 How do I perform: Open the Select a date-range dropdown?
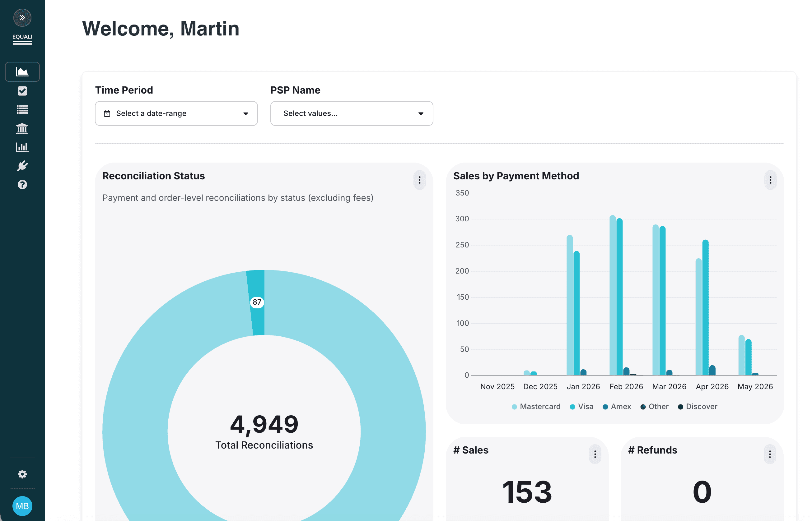176,113
